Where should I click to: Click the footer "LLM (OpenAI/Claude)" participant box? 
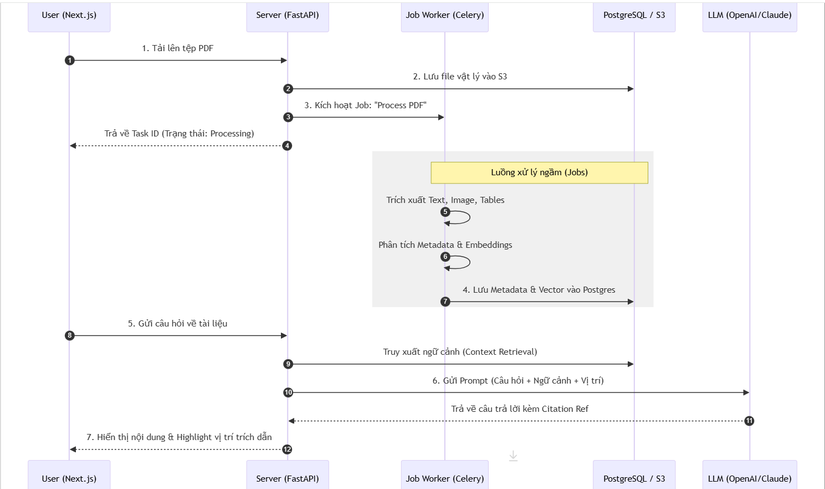tap(749, 477)
